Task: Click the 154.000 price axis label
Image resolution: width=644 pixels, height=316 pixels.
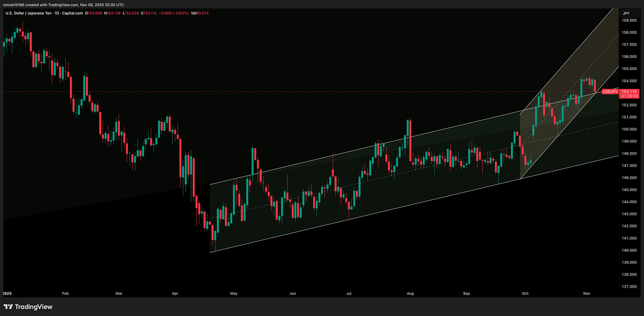Action: 629,81
